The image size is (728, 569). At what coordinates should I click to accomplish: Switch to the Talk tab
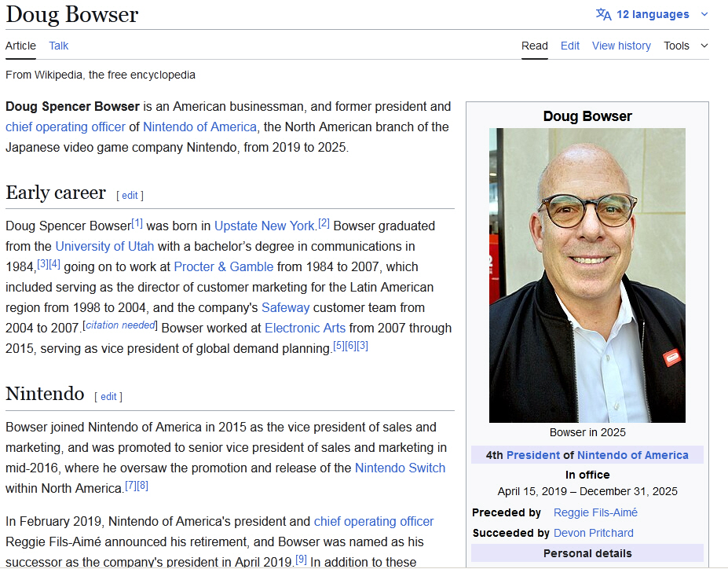coord(58,46)
